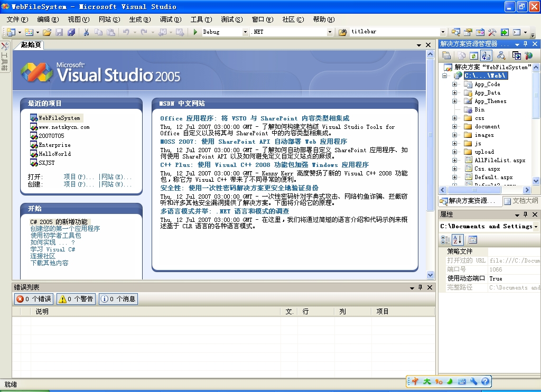The height and width of the screenshot is (392, 541).
Task: Click Solution Explorer horizontal scrollbar right arrow
Action: click(527, 190)
